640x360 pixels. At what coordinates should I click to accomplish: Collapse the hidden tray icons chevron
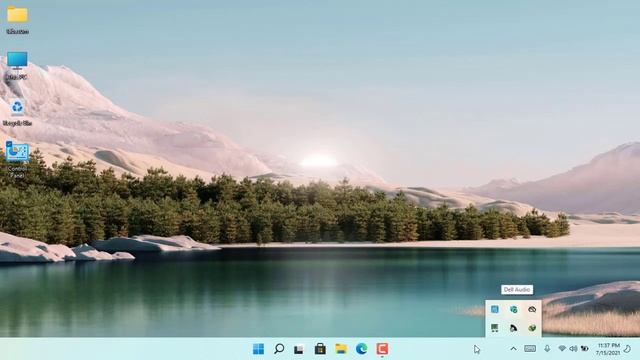(x=513, y=349)
